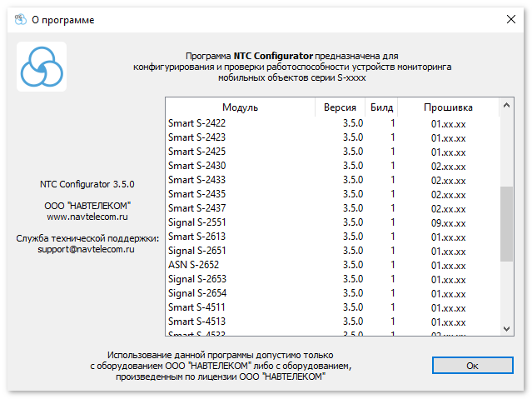This screenshot has width=532, height=399.
Task: Click firmware 09.xx.xx of Signal S-2551
Action: coord(448,223)
